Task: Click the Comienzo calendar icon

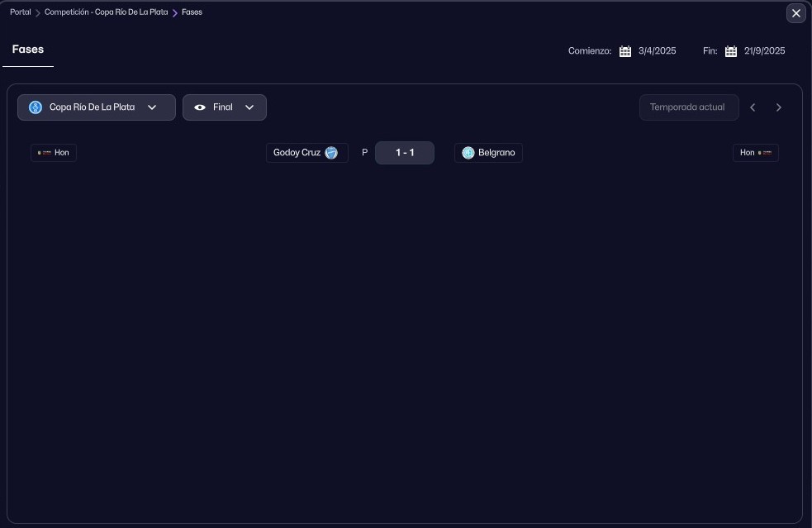Action: pos(625,51)
